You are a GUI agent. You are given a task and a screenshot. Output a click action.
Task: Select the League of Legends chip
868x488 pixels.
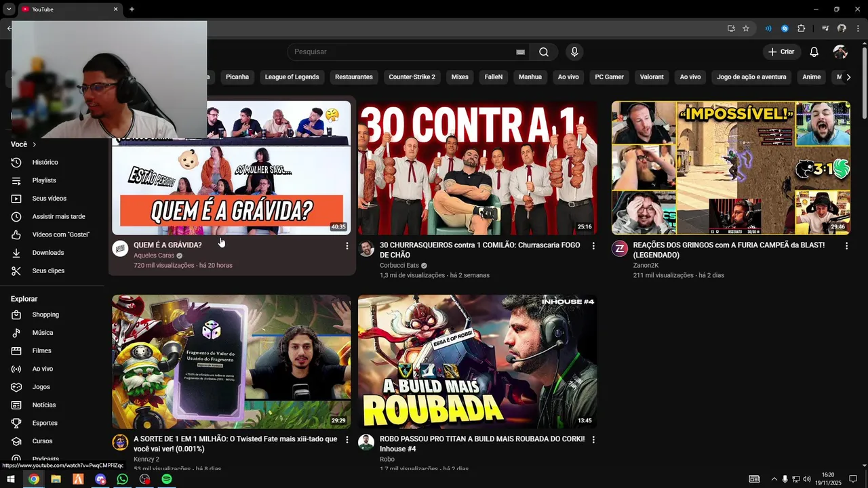pos(292,77)
